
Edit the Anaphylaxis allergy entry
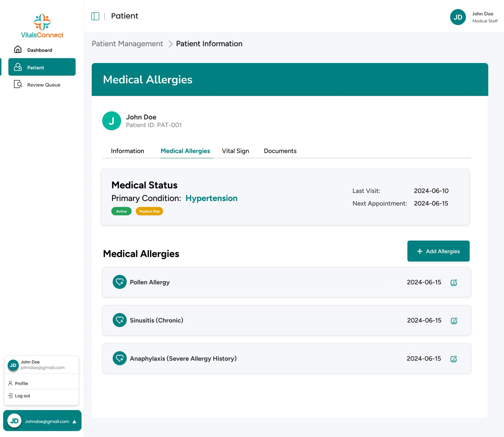point(454,359)
